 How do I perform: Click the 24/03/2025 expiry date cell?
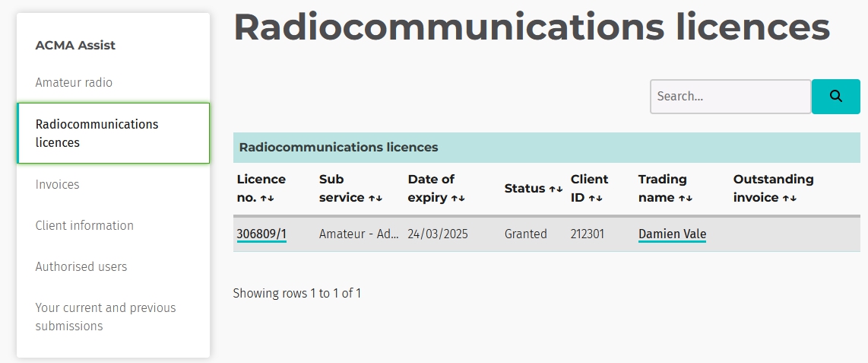pyautogui.click(x=438, y=234)
